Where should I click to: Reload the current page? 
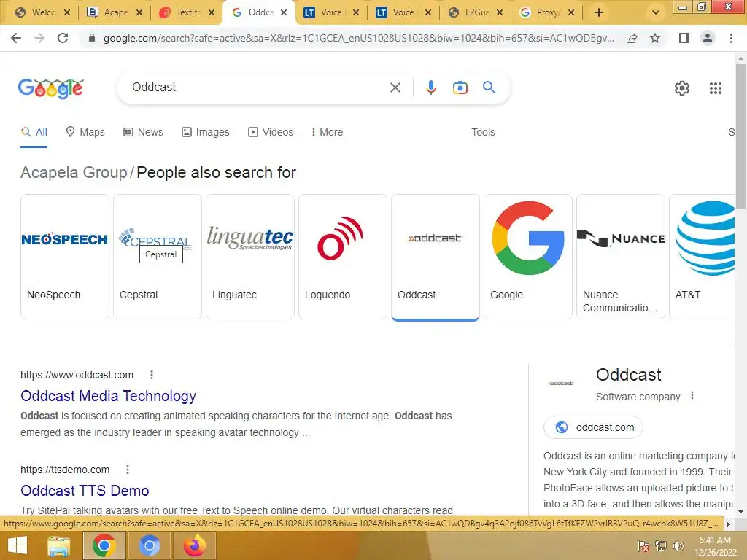(x=63, y=38)
